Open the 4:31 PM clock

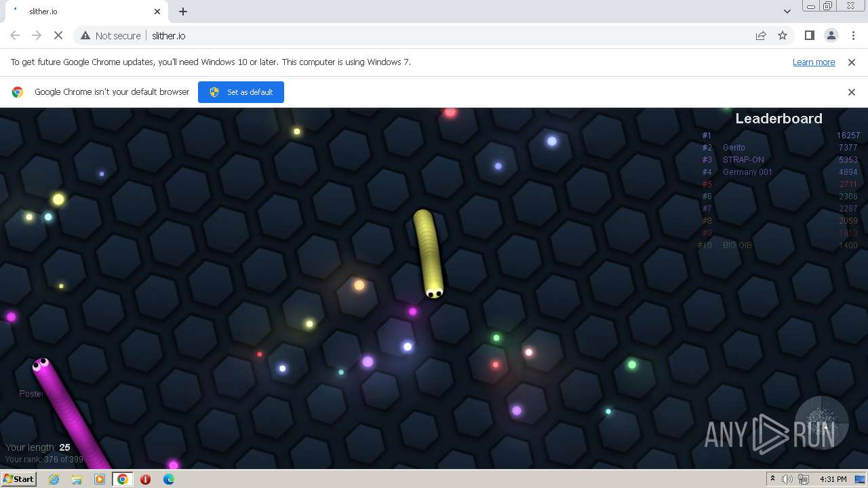[833, 479]
